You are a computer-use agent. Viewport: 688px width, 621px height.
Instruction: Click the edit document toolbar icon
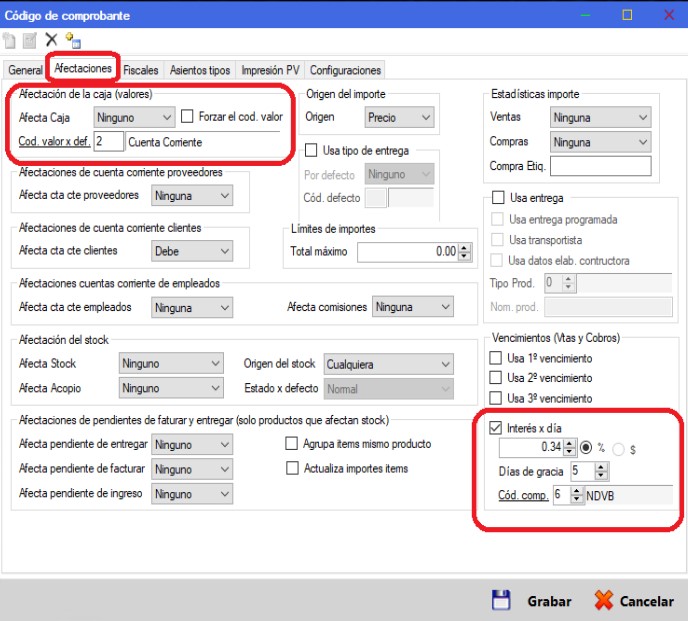30,40
